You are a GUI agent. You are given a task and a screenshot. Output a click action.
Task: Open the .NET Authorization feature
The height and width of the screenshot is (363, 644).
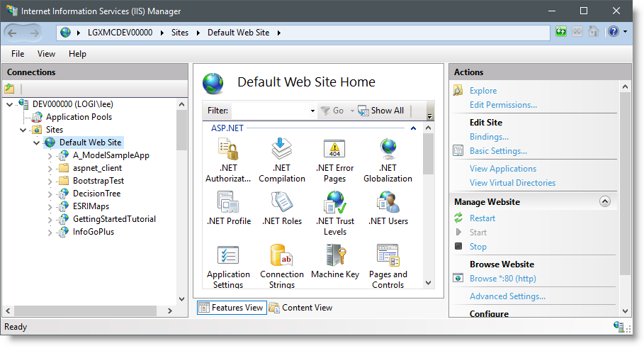(228, 161)
